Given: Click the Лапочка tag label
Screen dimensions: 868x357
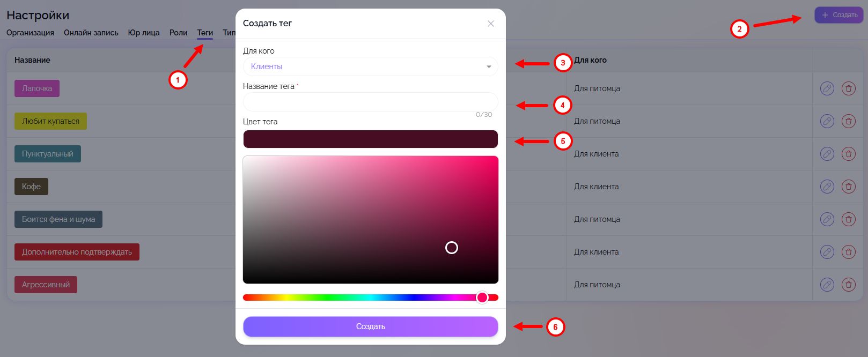Looking at the screenshot, I should 37,88.
